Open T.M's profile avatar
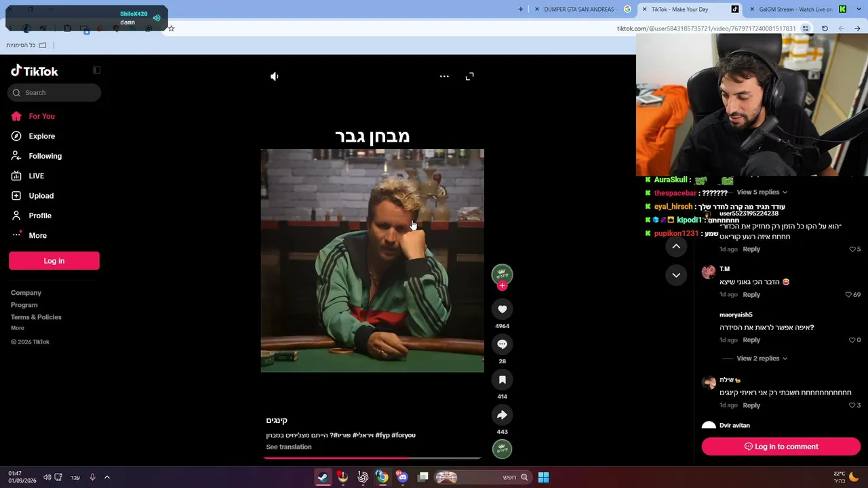This screenshot has height=488, width=868. click(709, 272)
